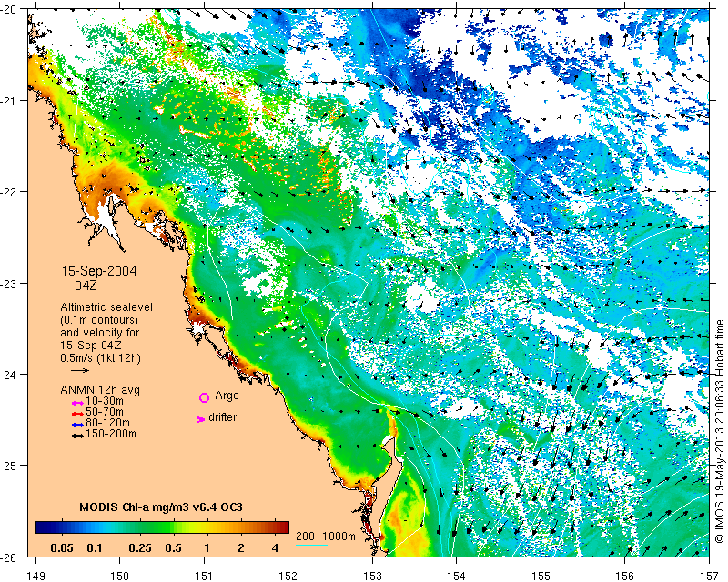Screen dimensions: 728x582
Task: Click the '153' longitude axis label
Action: point(372,576)
